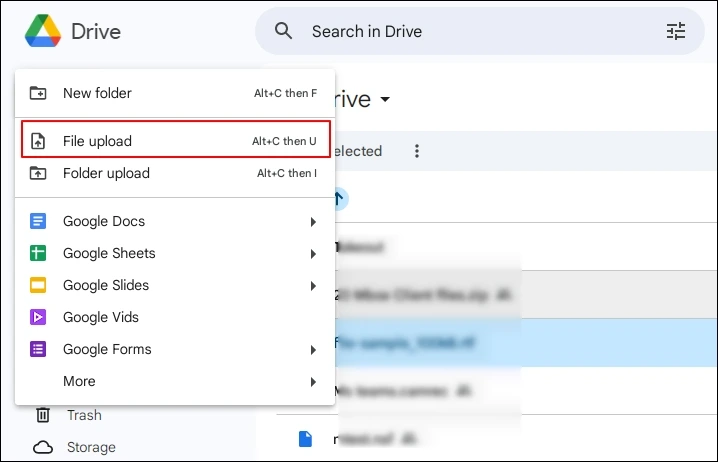Create a new Google Sheets spreadsheet

[175, 253]
